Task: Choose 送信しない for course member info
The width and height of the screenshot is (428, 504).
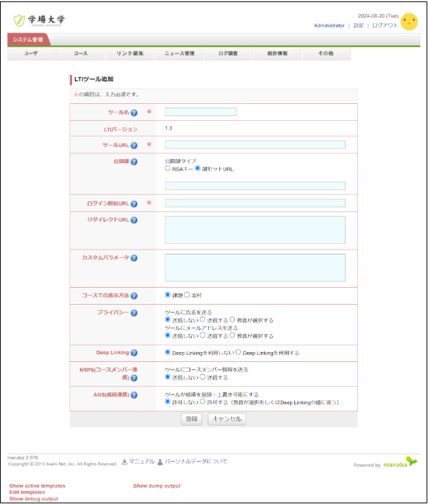Action: click(x=168, y=377)
